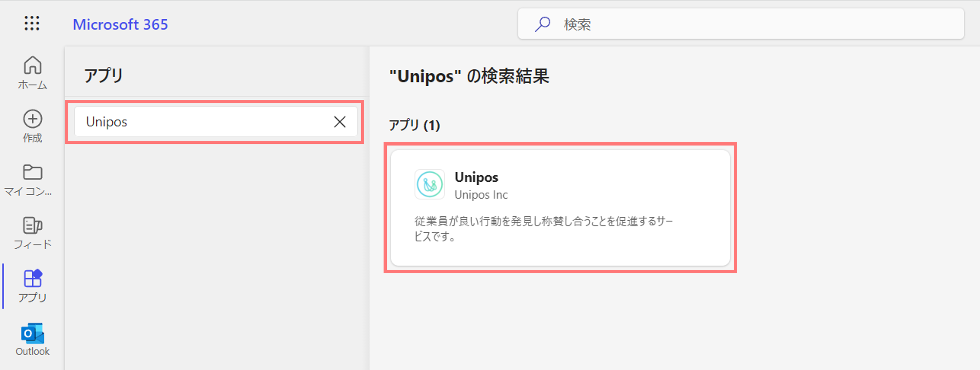Viewport: 980px width, 370px height.
Task: Click the アプリ (1) results label
Action: (414, 125)
